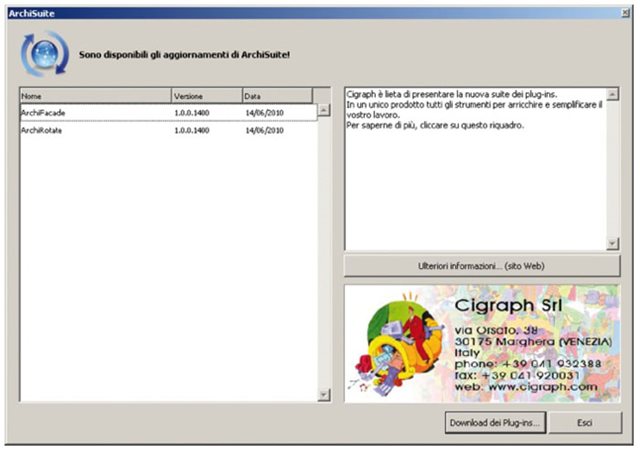This screenshot has width=640, height=452.
Task: Click the ArchiSuite update globe icon
Action: click(x=45, y=54)
